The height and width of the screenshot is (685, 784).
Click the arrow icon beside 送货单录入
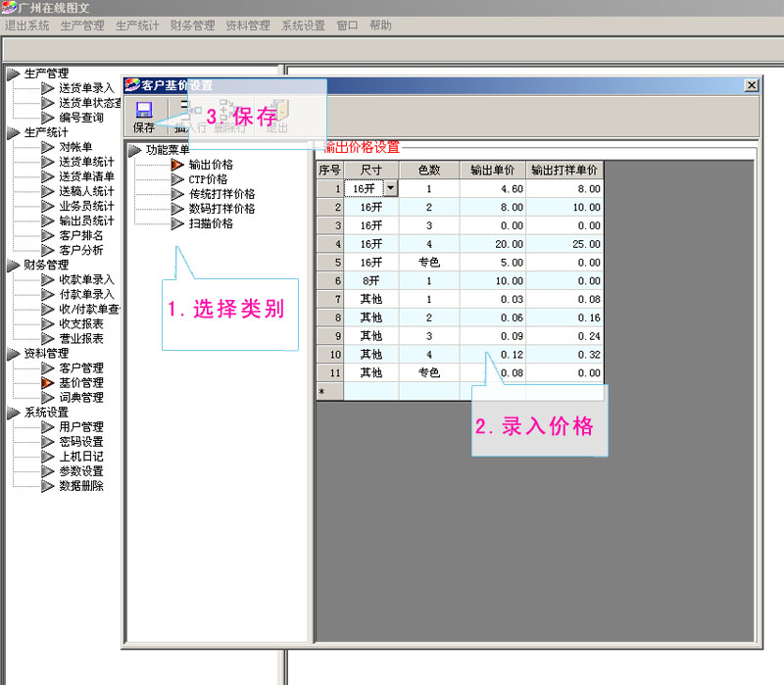tap(48, 88)
